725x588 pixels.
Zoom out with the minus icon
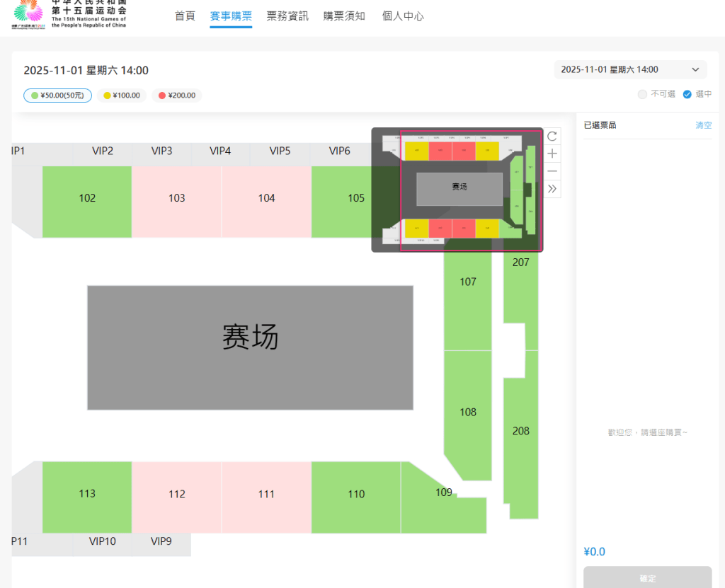[552, 171]
